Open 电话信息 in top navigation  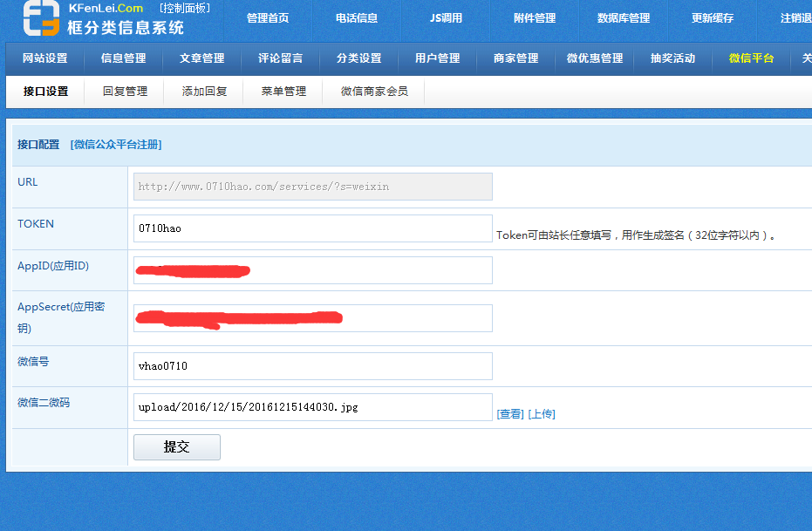[x=356, y=18]
